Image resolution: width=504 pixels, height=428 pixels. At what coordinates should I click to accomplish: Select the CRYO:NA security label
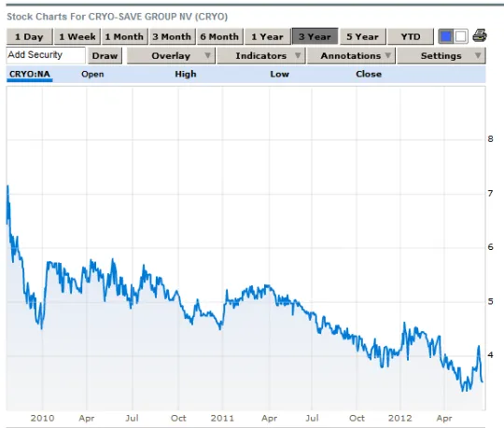(x=30, y=75)
